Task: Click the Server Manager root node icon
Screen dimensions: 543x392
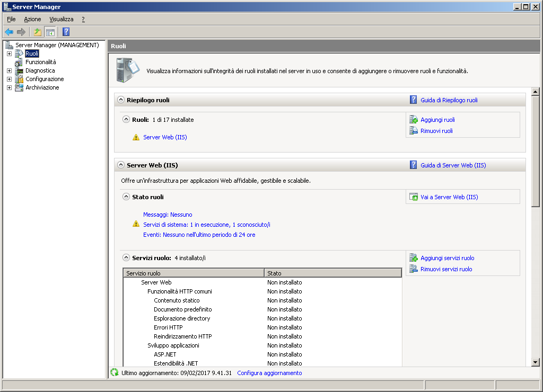Action: (10, 45)
